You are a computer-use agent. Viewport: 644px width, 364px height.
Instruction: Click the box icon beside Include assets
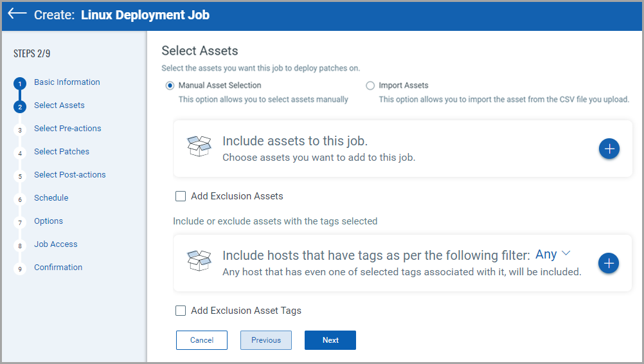pyautogui.click(x=199, y=146)
